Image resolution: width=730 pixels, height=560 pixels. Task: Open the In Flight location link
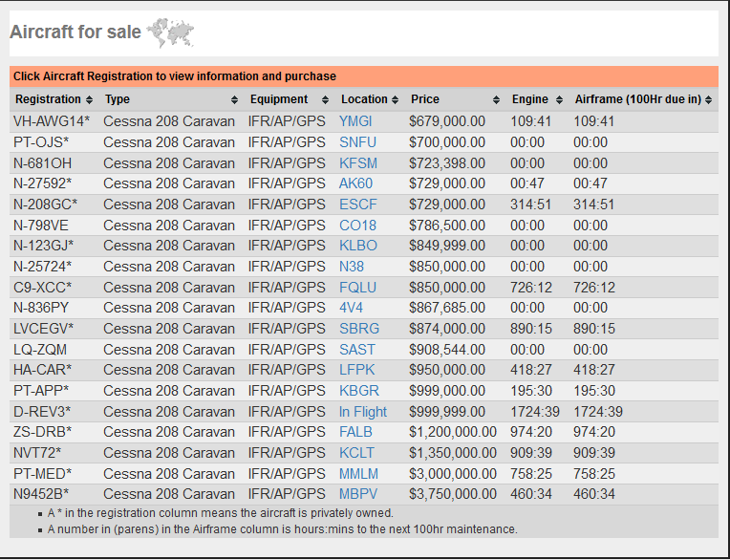coord(363,412)
